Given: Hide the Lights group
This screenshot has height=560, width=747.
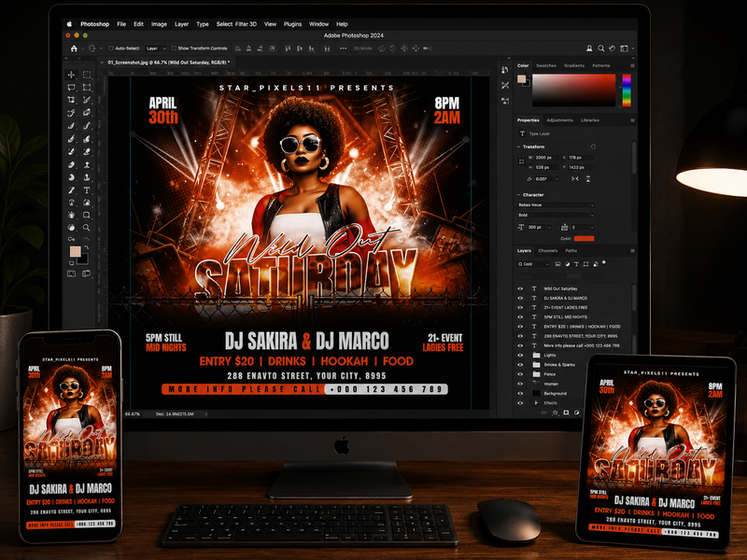Looking at the screenshot, I should (x=520, y=356).
